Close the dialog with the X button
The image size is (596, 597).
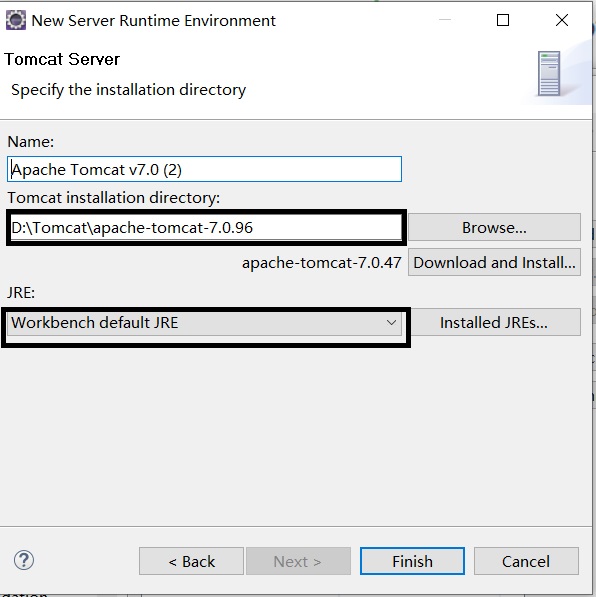[562, 20]
